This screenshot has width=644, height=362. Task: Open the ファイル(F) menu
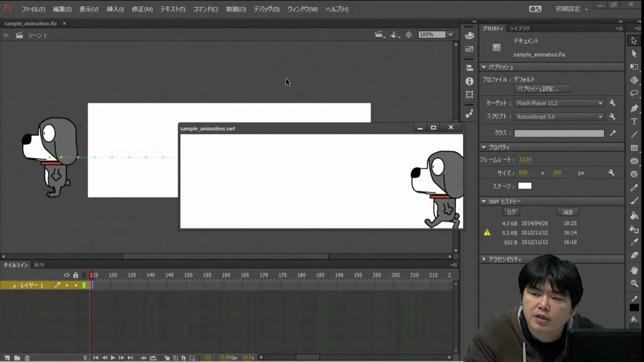point(33,9)
